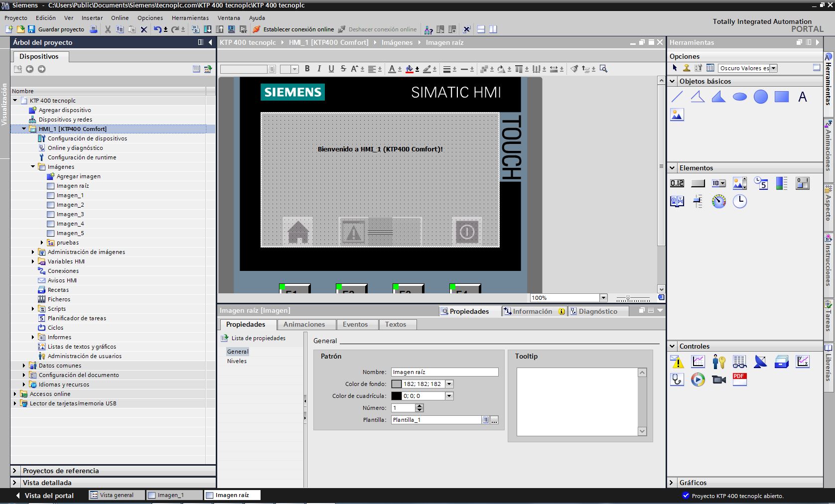
Task: Open the Información inspector tab
Action: pos(534,311)
